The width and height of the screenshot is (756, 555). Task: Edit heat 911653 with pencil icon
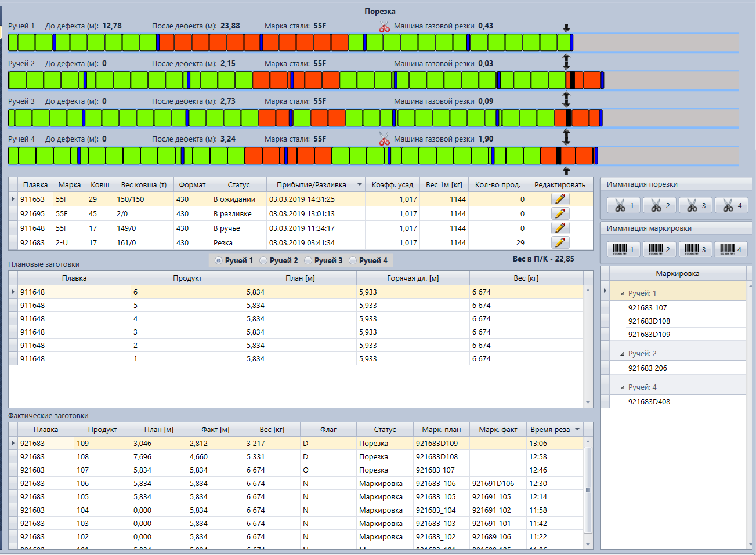(x=560, y=199)
